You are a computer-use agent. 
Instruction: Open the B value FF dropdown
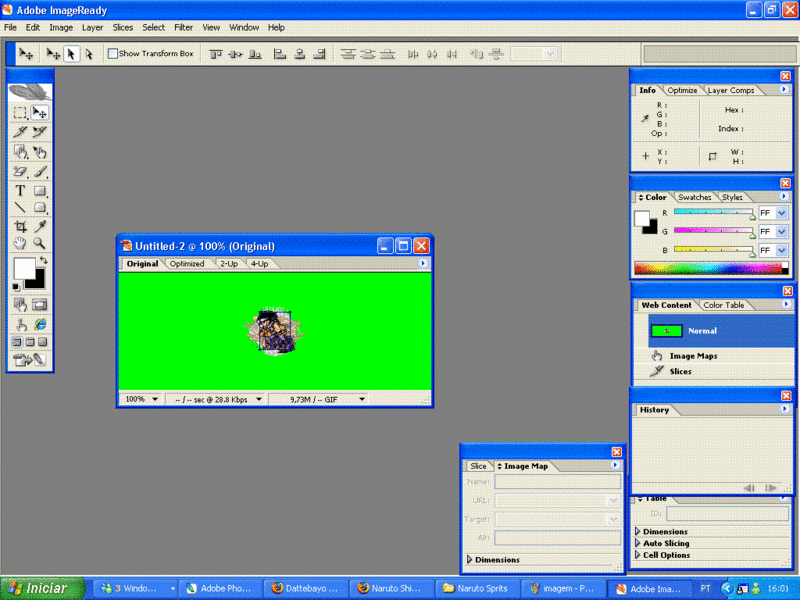pos(782,251)
